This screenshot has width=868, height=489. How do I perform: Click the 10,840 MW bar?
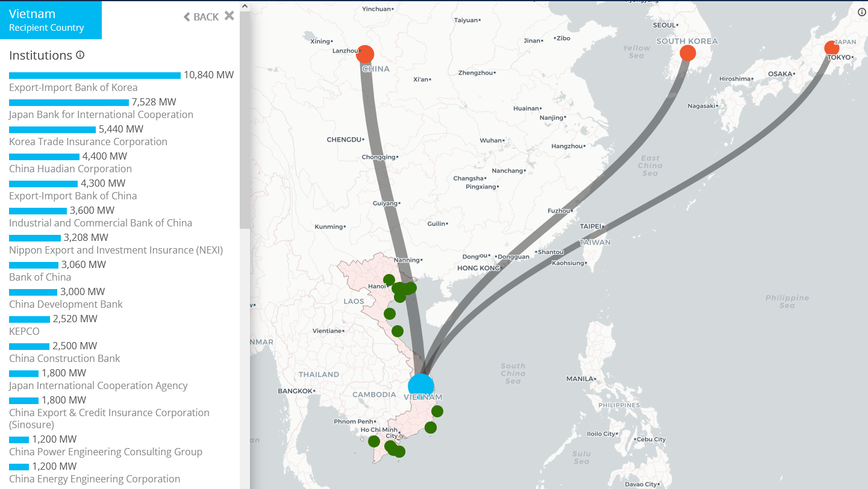pyautogui.click(x=95, y=75)
